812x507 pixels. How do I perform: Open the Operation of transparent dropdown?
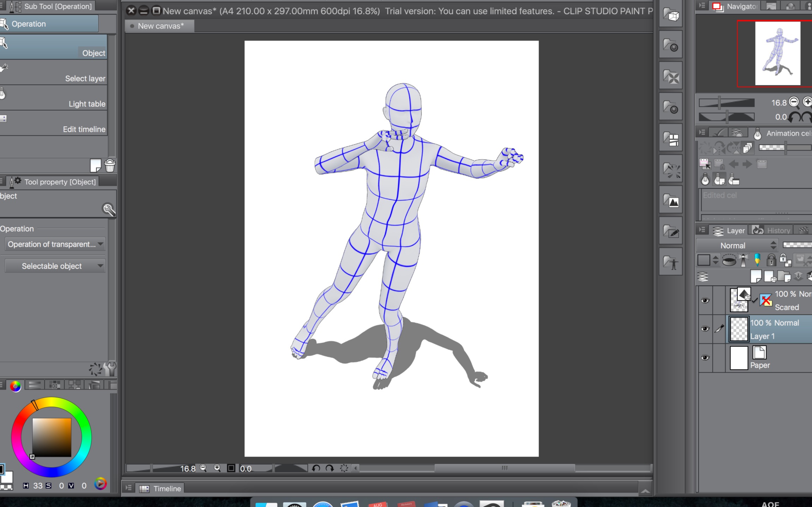pyautogui.click(x=55, y=244)
